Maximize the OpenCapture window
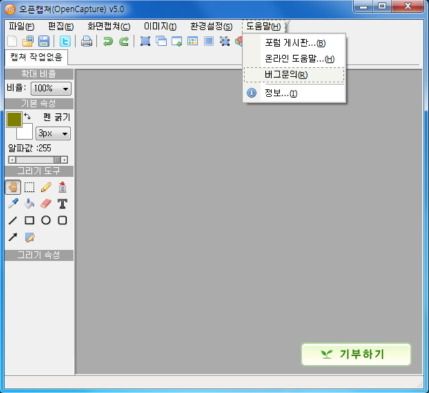The image size is (429, 393). click(x=383, y=7)
